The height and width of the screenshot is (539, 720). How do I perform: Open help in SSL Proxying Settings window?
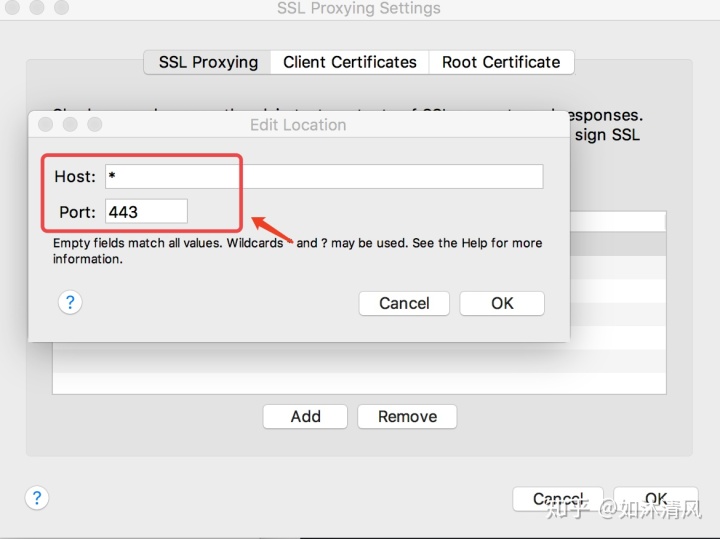pyautogui.click(x=37, y=498)
